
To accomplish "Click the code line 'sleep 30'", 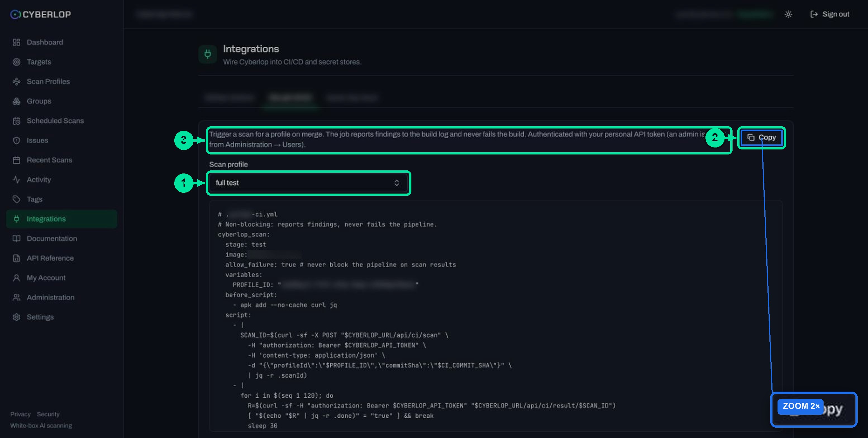I will (x=263, y=426).
